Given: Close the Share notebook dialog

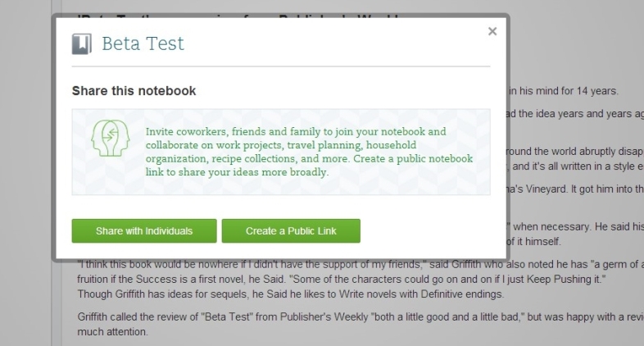Looking at the screenshot, I should [x=492, y=31].
